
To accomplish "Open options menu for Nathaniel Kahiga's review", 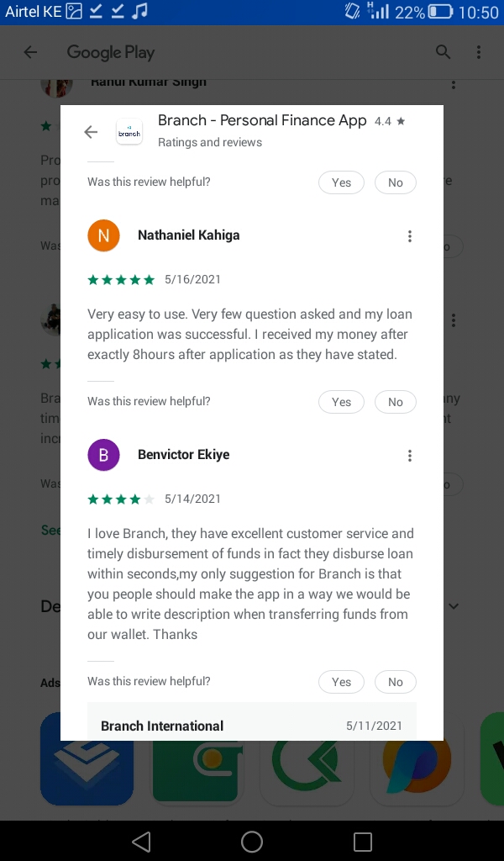I will 410,236.
